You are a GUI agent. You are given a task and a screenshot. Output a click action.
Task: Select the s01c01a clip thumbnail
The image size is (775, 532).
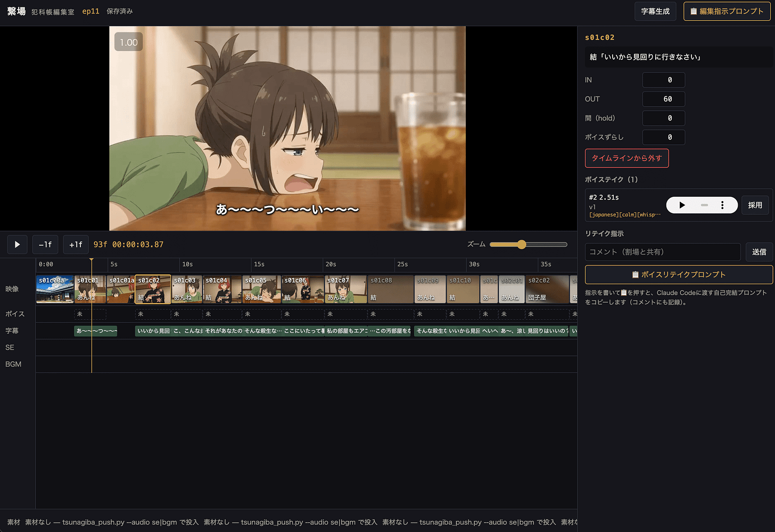(x=121, y=289)
